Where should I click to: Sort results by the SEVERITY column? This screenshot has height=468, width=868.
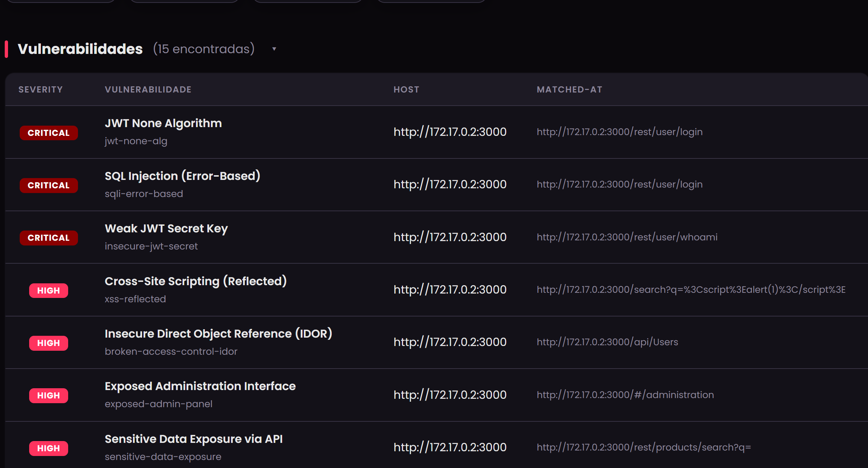click(x=40, y=89)
